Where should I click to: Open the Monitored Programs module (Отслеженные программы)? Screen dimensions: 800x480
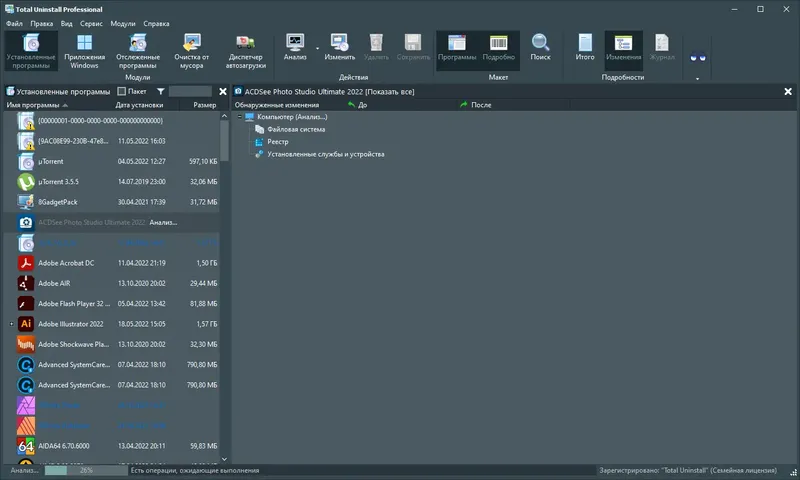[x=138, y=50]
